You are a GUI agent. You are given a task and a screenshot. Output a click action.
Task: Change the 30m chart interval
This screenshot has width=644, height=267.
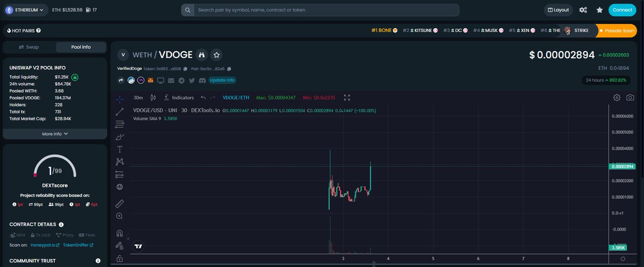[138, 98]
